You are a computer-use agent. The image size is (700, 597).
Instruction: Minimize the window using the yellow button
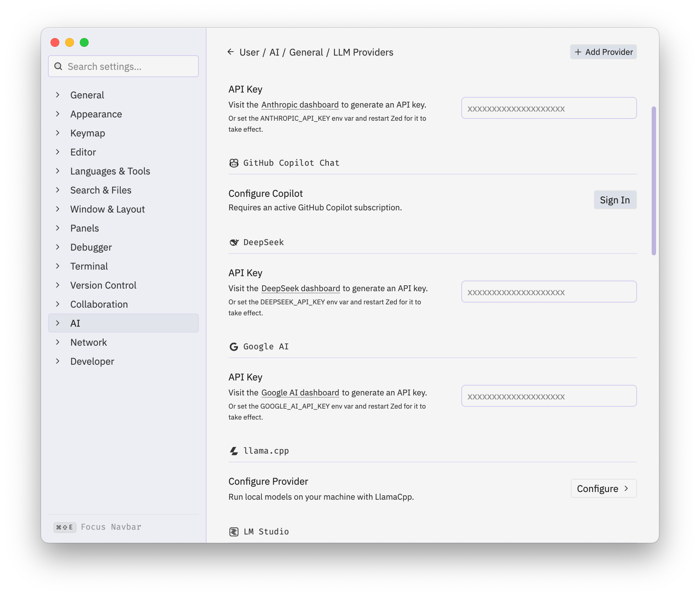coord(70,42)
